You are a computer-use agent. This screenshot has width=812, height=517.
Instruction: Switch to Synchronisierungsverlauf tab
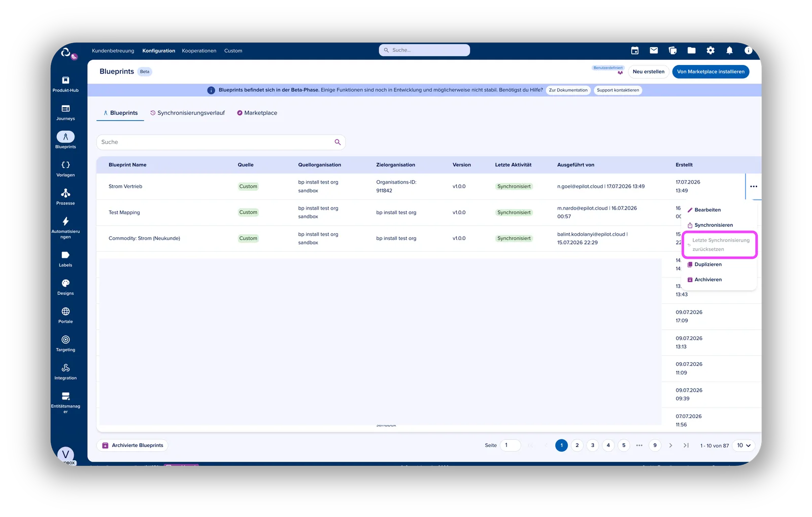click(x=187, y=113)
